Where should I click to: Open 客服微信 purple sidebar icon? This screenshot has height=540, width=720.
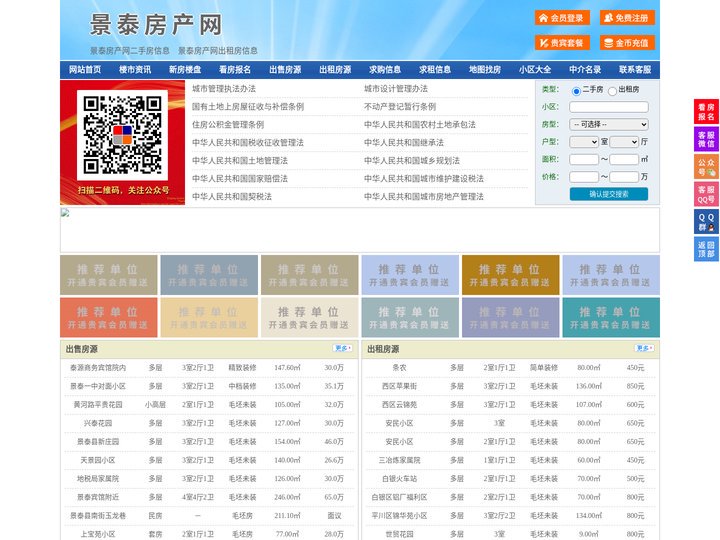coord(706,139)
